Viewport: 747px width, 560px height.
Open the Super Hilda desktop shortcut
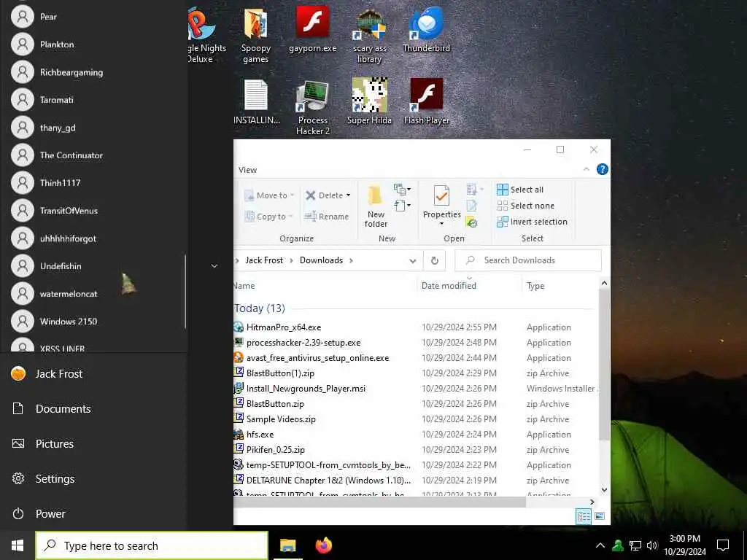[369, 101]
